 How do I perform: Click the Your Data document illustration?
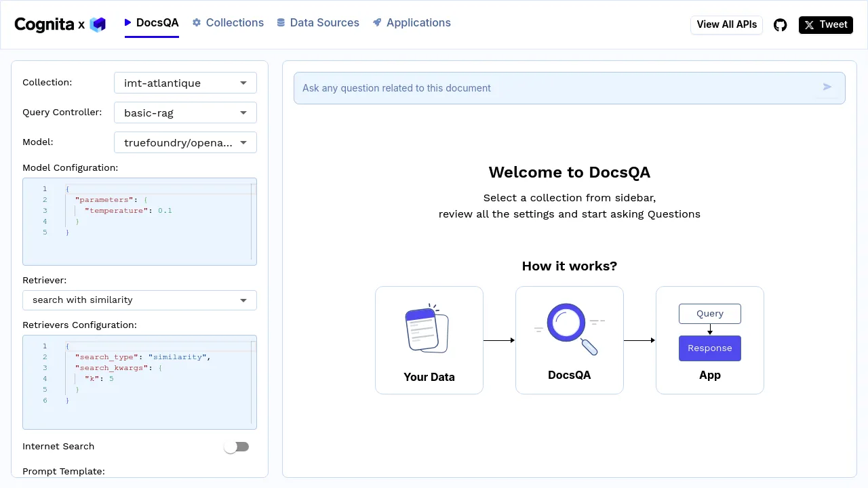point(427,328)
